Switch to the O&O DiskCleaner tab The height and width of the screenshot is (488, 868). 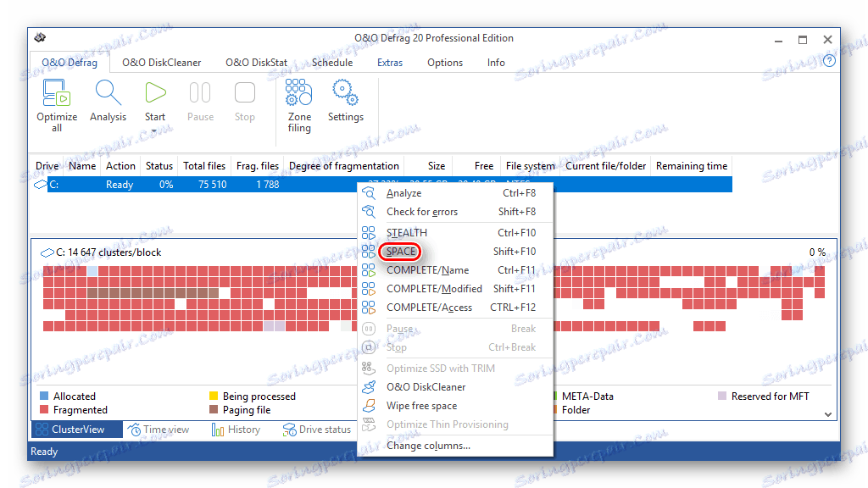[162, 63]
